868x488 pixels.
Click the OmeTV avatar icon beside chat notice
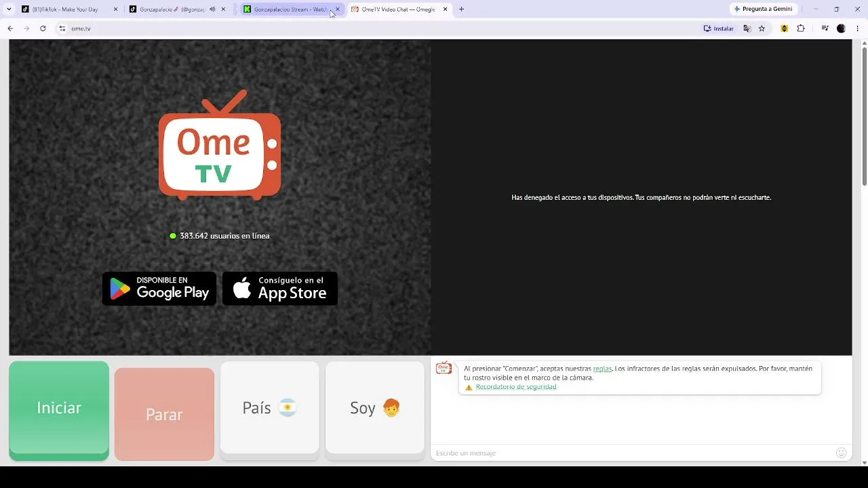click(443, 368)
